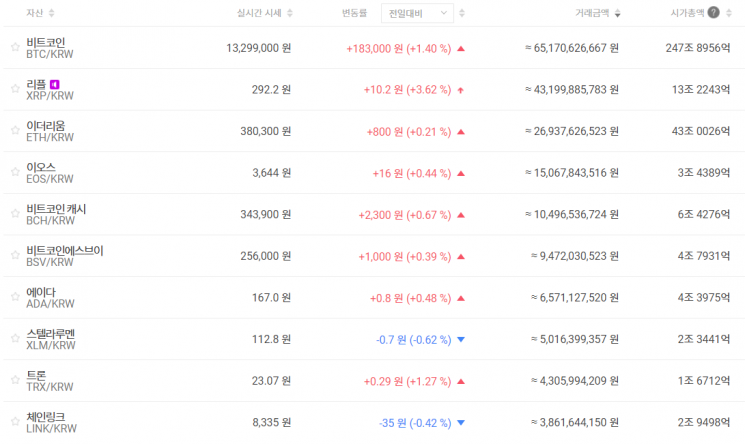This screenshot has height=444, width=745.
Task: Sort by 실시간 시세 column arrows
Action: [x=289, y=13]
